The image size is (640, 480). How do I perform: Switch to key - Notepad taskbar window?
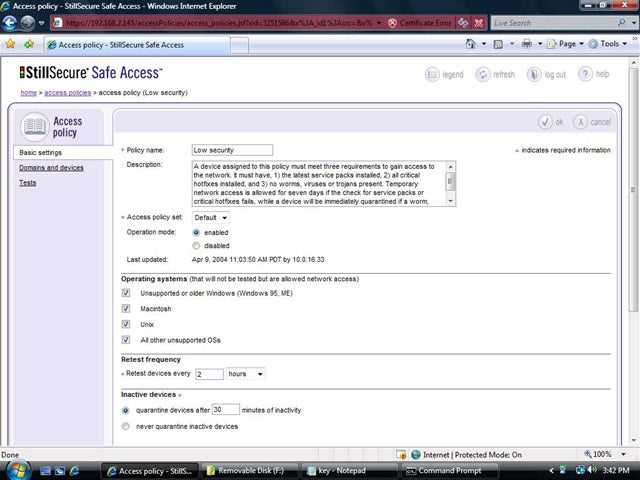coord(349,471)
